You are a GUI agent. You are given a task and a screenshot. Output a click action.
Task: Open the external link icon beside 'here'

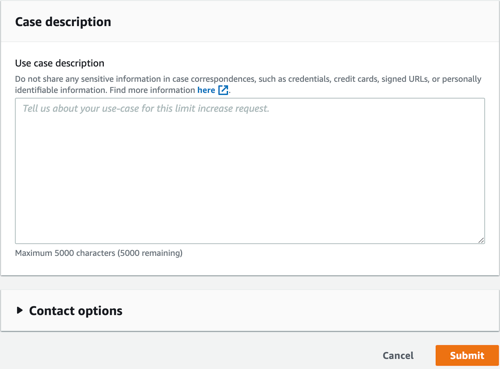click(x=223, y=90)
